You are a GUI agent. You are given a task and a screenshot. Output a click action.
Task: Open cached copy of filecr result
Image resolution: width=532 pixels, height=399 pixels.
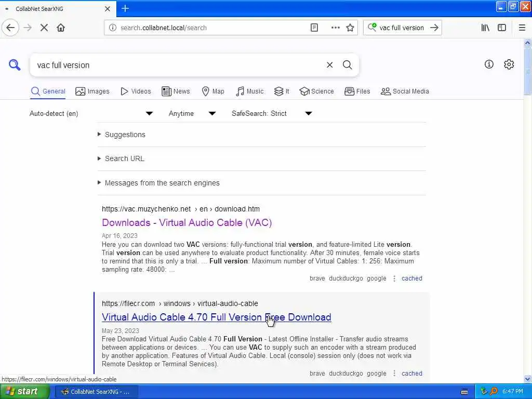(412, 373)
